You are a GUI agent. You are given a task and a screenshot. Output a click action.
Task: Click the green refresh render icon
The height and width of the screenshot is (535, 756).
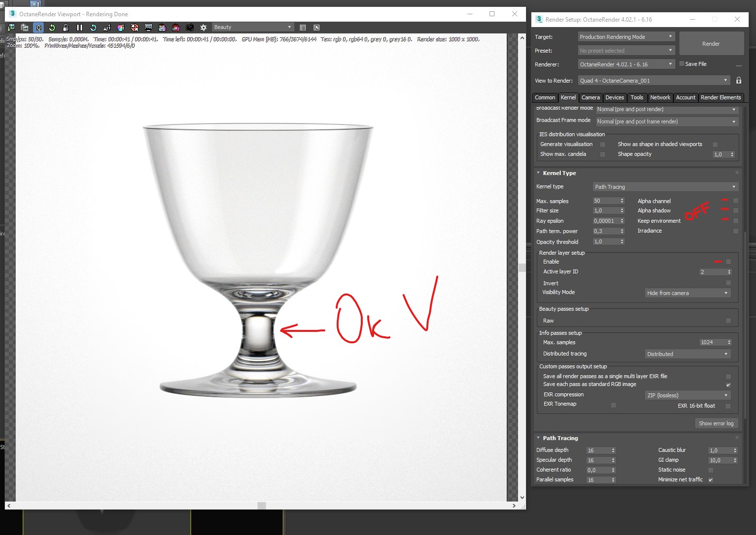52,28
